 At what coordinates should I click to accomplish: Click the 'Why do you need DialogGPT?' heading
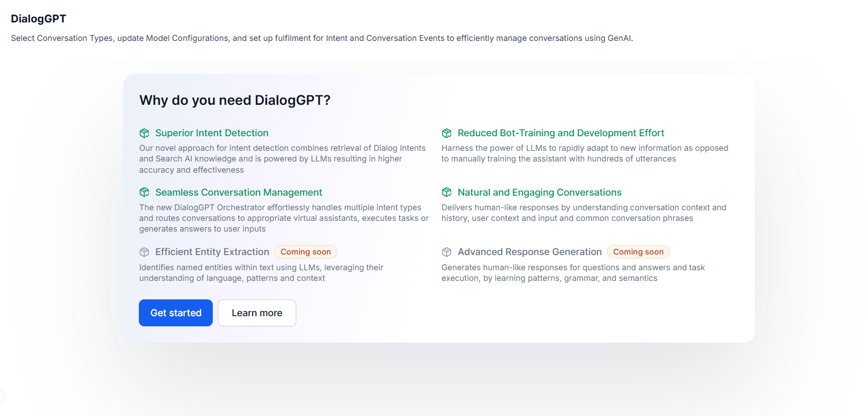tap(235, 100)
